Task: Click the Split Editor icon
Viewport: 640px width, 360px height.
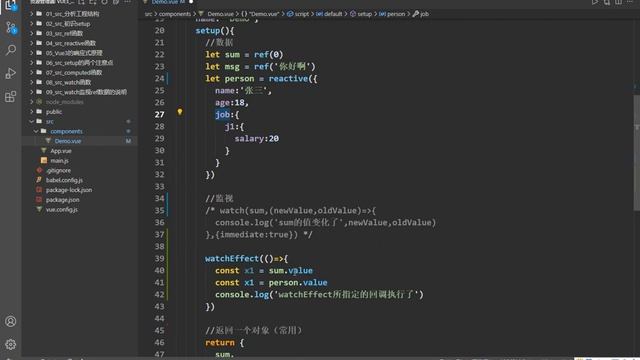Action: pyautogui.click(x=619, y=2)
